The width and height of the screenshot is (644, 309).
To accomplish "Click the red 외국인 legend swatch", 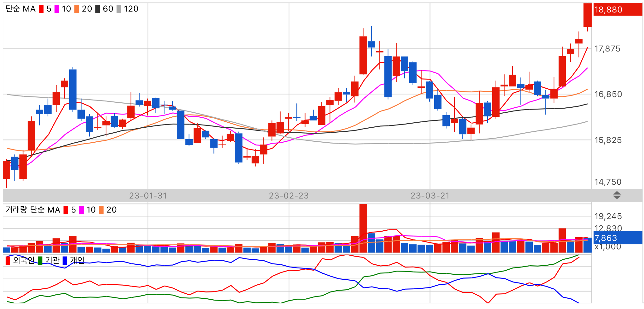I will tap(8, 260).
